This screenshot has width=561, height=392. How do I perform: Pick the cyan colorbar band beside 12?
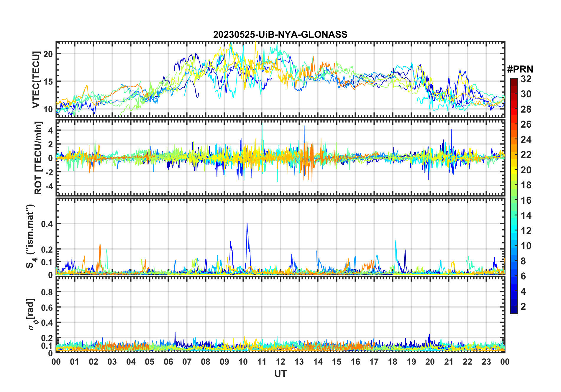[514, 231]
